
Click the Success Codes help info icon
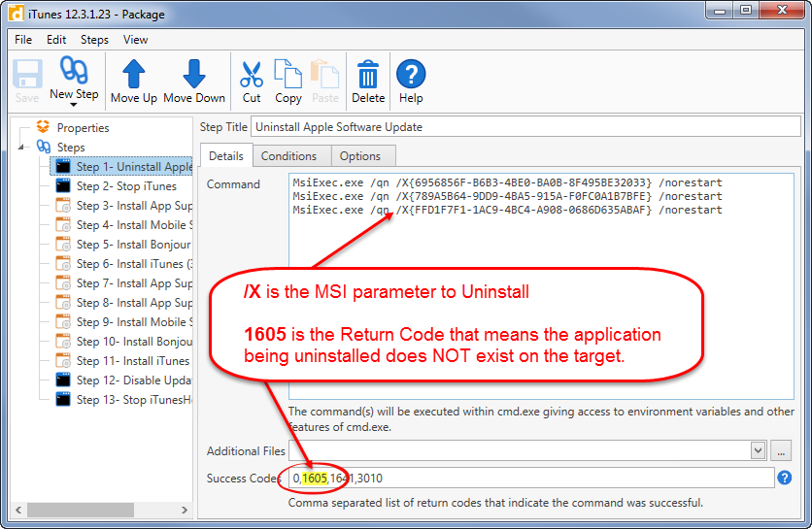pos(785,478)
